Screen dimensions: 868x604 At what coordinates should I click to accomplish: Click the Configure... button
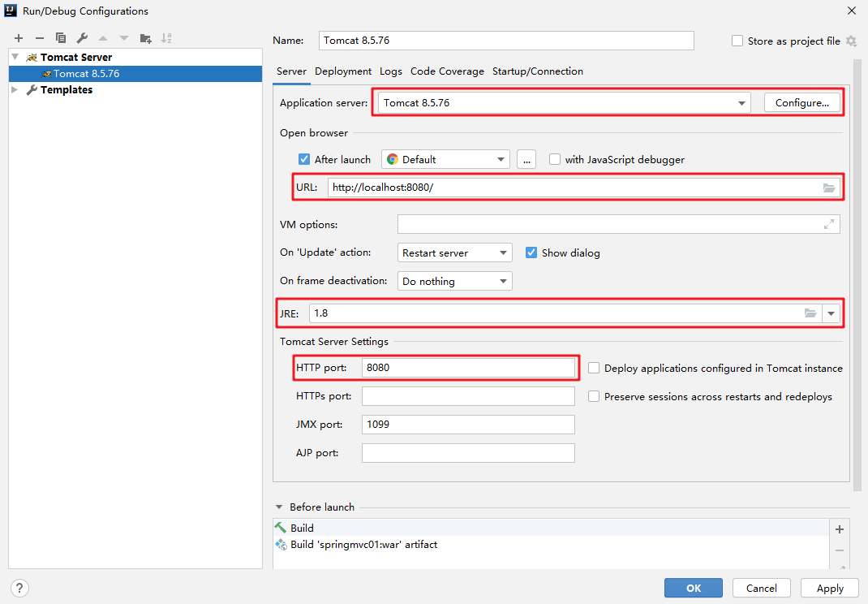pos(801,103)
